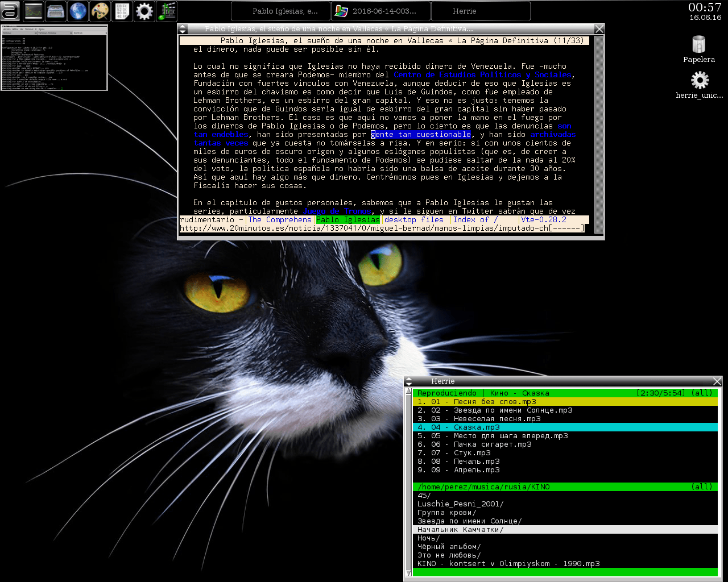
Task: Follow the 'archivadas' link
Action: [553, 135]
